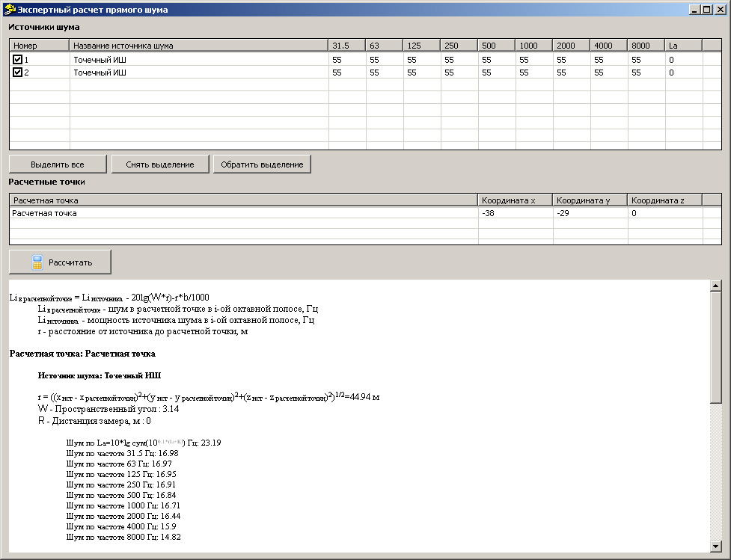Click the 1000 frequency column header
This screenshot has width=731, height=560.
pyautogui.click(x=533, y=46)
